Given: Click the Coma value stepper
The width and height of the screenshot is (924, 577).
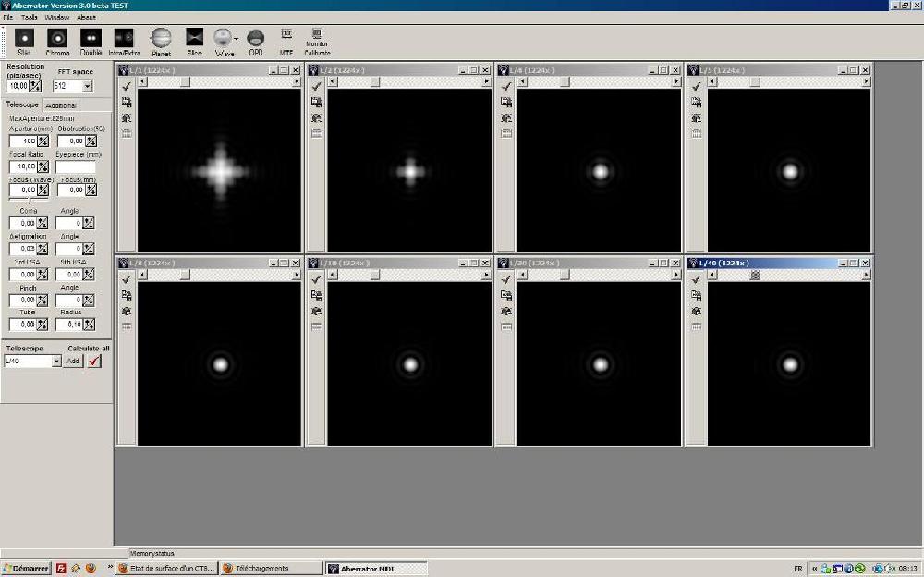Looking at the screenshot, I should click(43, 223).
